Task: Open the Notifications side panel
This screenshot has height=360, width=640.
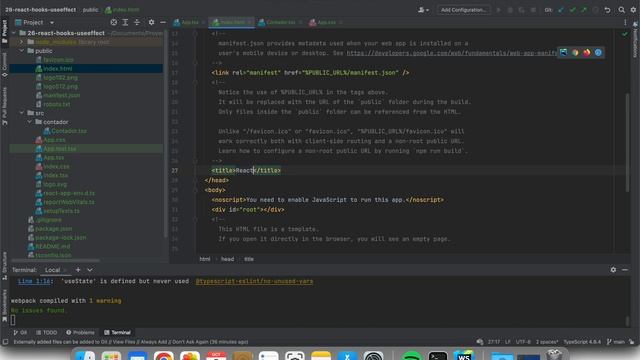Action: pos(635,40)
